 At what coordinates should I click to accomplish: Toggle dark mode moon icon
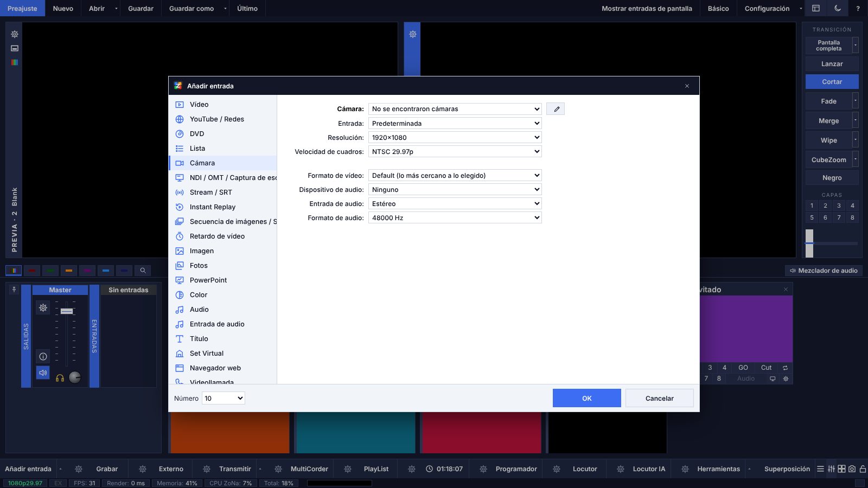pos(838,8)
